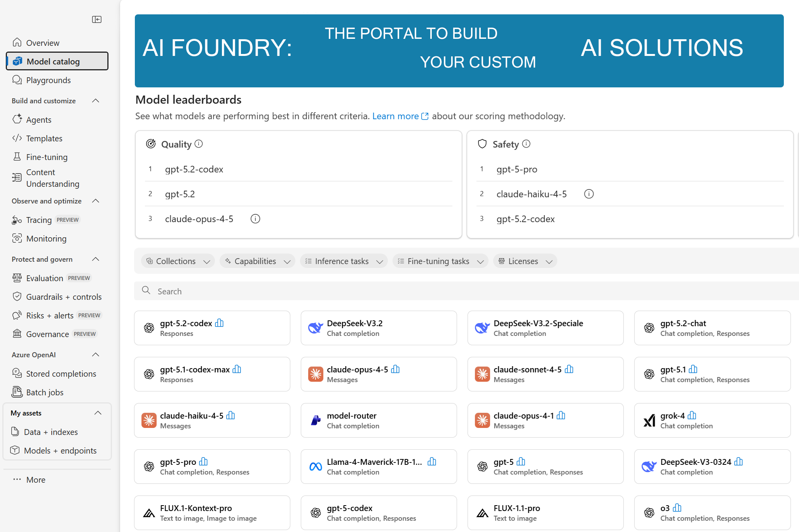Image resolution: width=799 pixels, height=532 pixels.
Task: Open the claude-opus-4-5 model card
Action: point(379,374)
